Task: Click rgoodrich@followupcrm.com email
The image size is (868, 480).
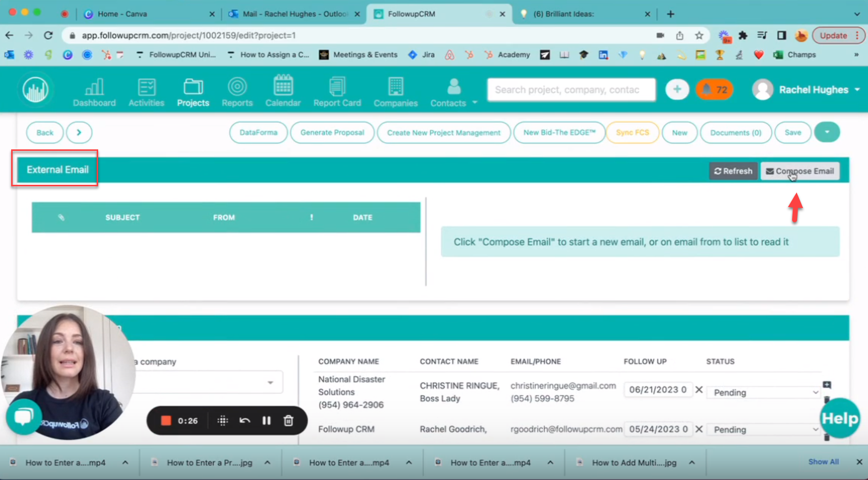Action: 566,429
